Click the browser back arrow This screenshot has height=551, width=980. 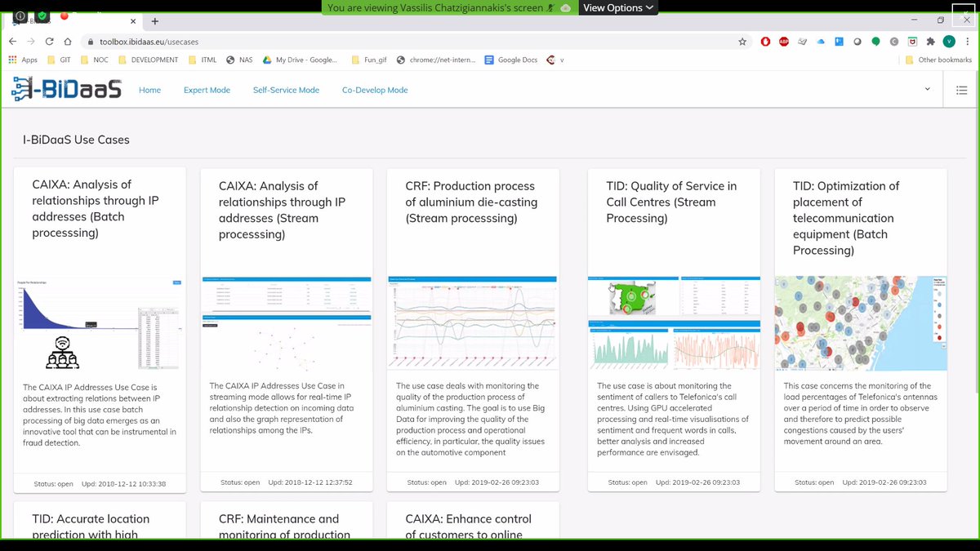point(12,41)
